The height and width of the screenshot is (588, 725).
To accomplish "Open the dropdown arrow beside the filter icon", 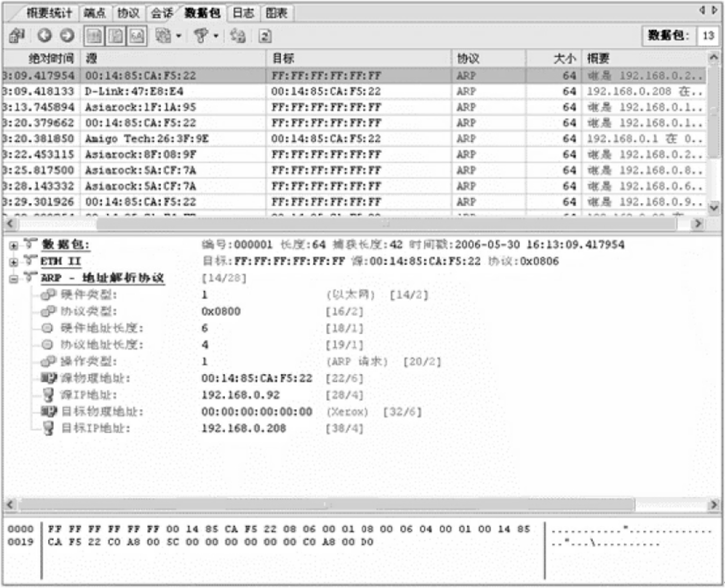I will click(216, 36).
